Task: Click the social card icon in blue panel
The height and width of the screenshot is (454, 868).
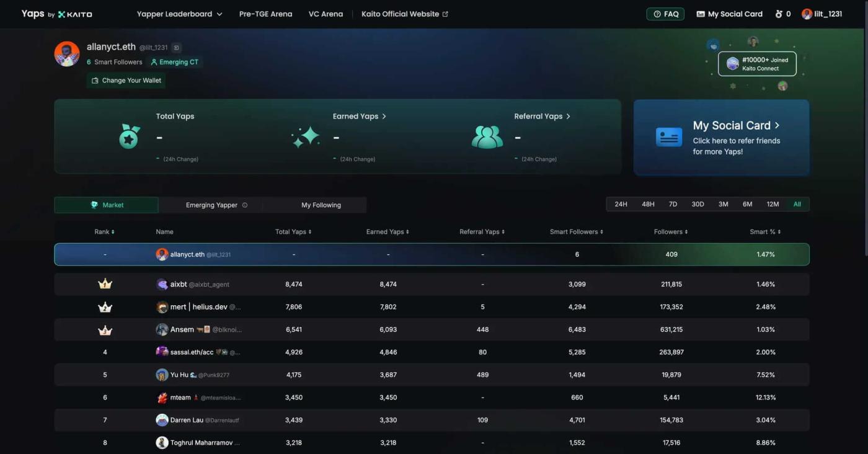Action: click(x=669, y=137)
